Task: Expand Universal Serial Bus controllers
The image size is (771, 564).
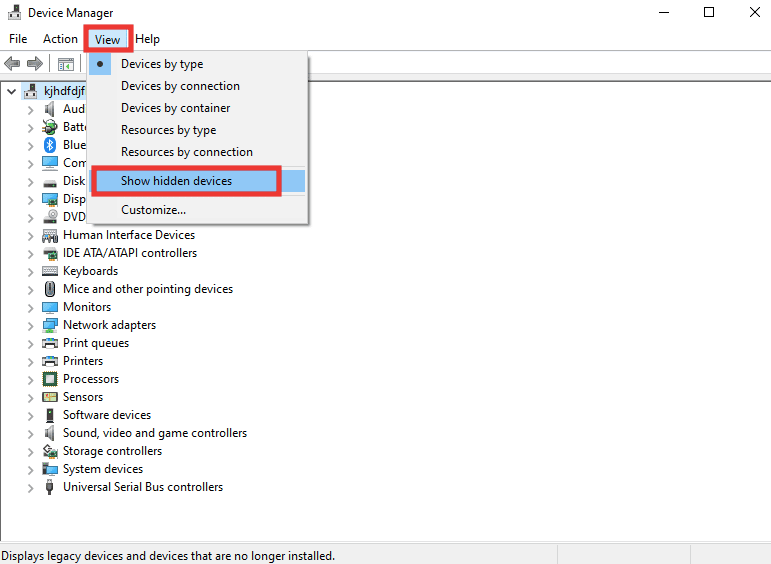Action: click(30, 488)
